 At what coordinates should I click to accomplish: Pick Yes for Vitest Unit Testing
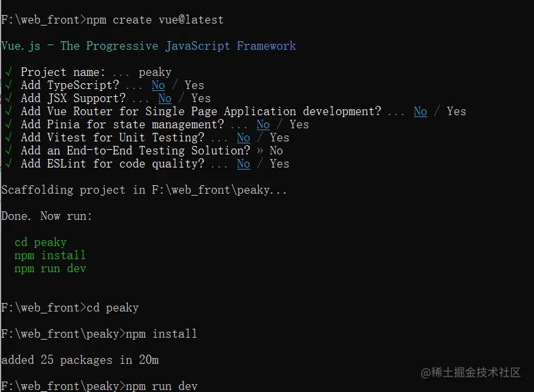click(280, 137)
